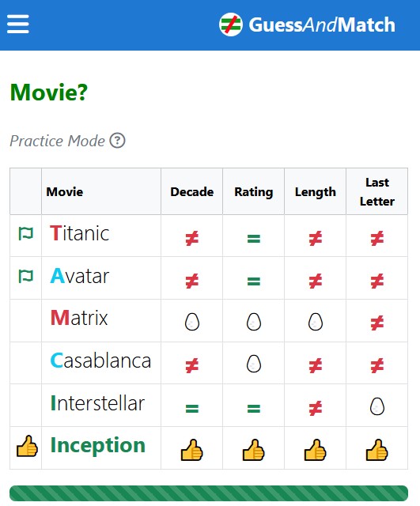This screenshot has width=420, height=506.
Task: Reveal the Last Letter egg for Interstellar
Action: point(377,406)
